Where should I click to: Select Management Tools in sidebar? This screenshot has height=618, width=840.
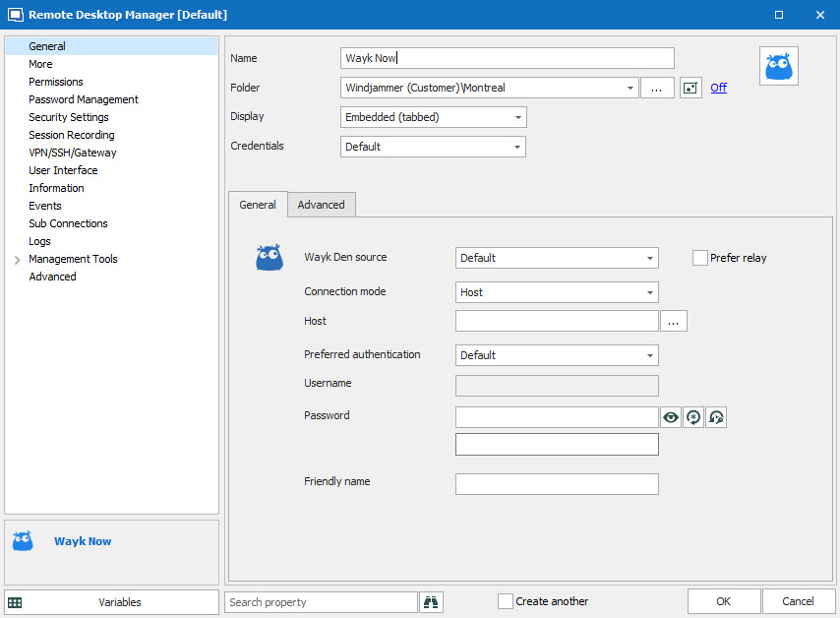73,259
